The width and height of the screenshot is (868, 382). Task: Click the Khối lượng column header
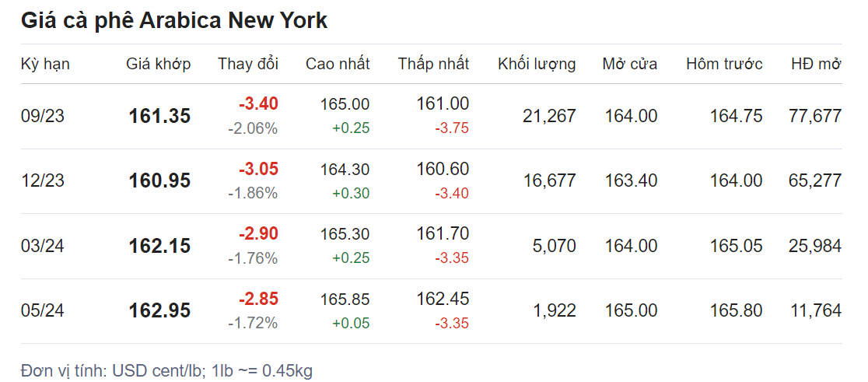[537, 64]
